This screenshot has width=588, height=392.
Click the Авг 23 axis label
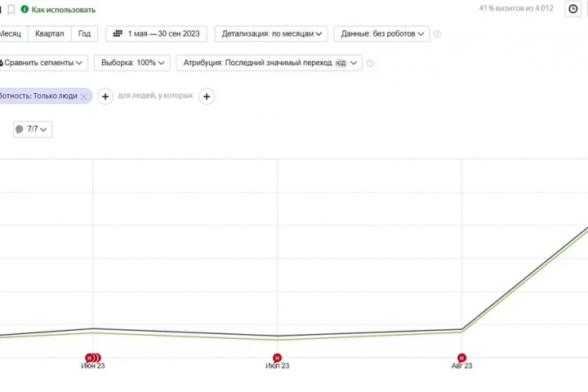(x=461, y=366)
